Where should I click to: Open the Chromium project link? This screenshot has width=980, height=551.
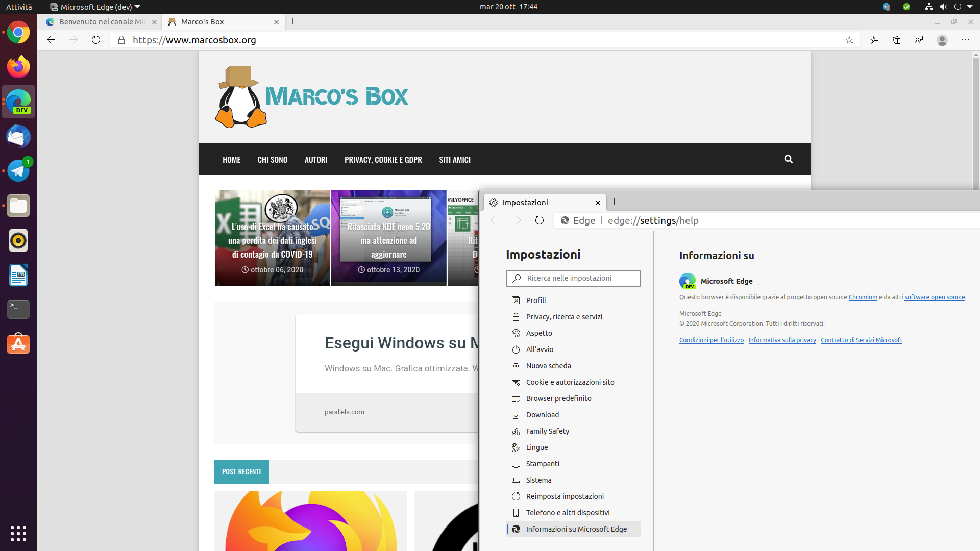[863, 297]
